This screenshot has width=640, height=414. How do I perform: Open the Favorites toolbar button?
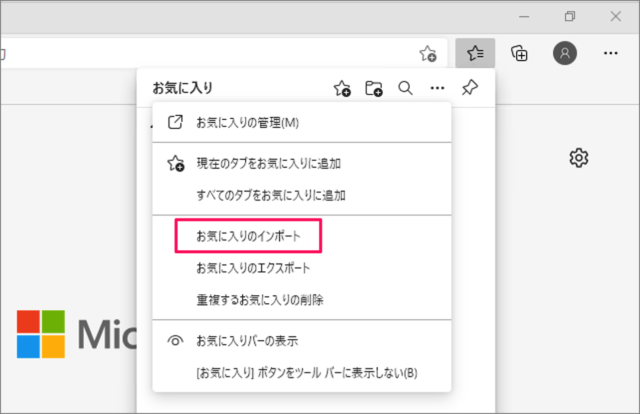475,53
